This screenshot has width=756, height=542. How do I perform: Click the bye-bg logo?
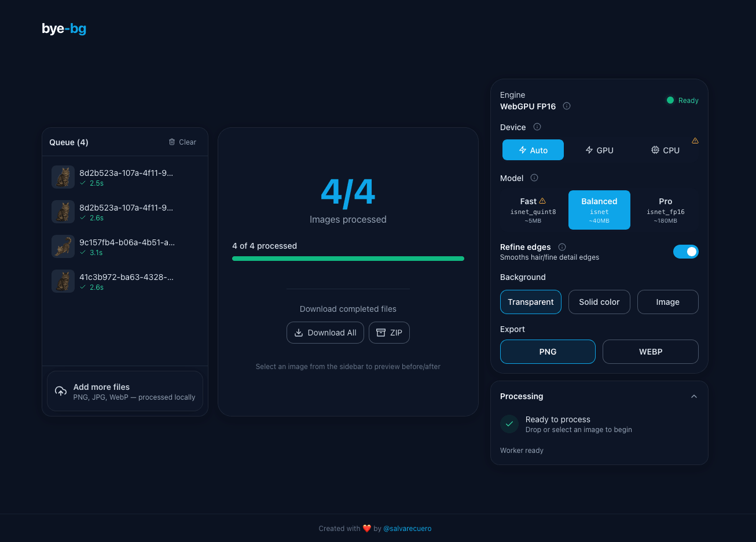tap(64, 28)
